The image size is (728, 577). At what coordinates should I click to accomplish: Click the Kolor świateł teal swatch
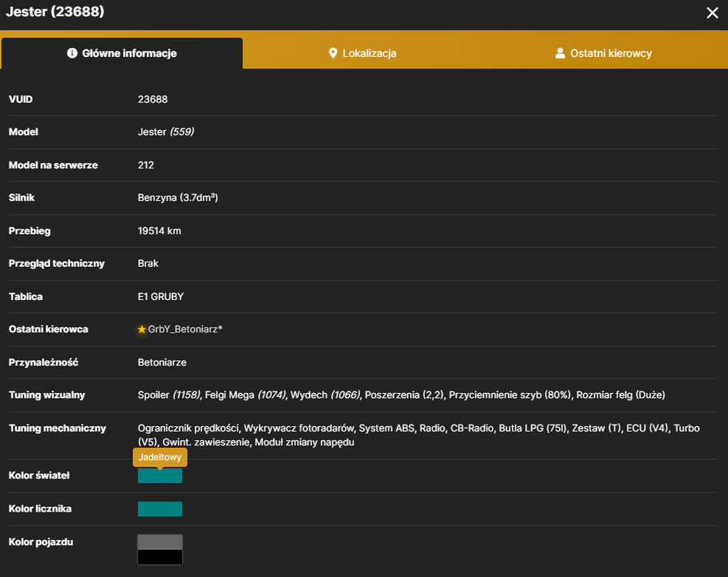tap(160, 475)
